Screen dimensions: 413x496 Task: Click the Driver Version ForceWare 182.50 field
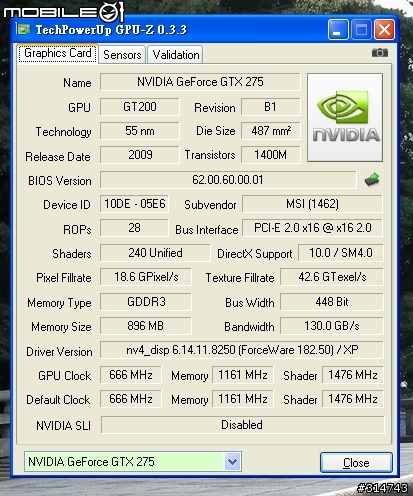tap(242, 350)
